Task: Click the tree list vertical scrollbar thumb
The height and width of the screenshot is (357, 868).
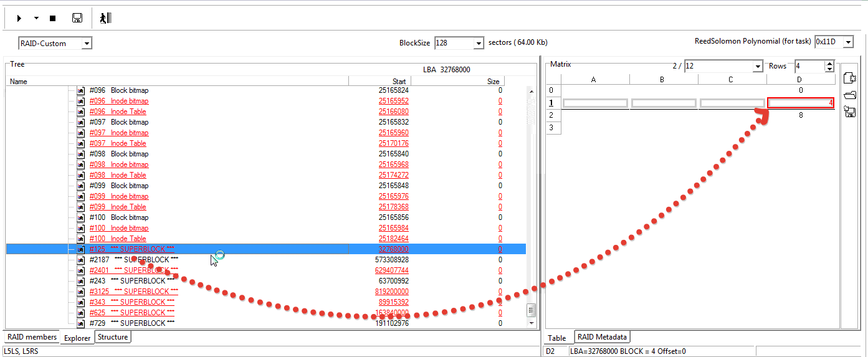Action: point(531,310)
